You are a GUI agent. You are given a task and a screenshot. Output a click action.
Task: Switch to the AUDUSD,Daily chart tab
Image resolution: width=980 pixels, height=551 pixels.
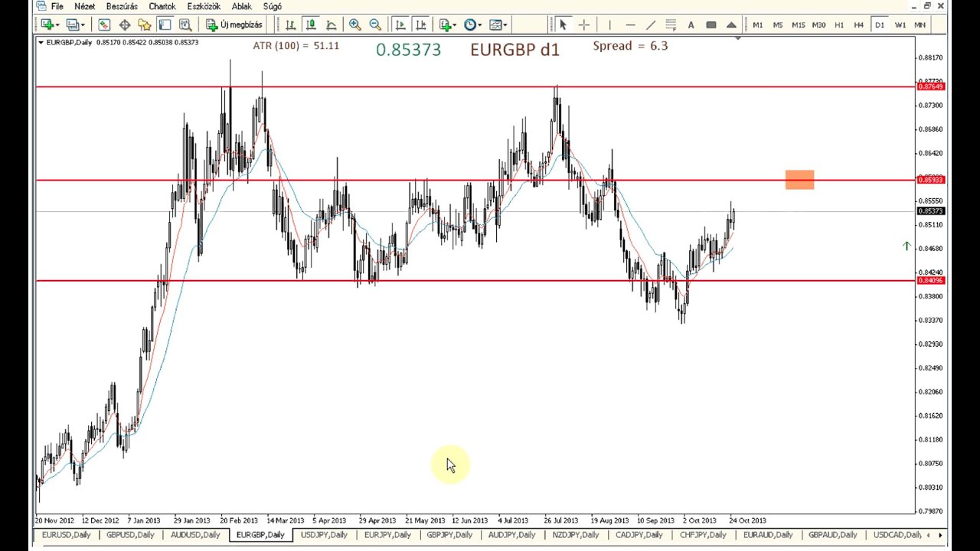click(195, 535)
